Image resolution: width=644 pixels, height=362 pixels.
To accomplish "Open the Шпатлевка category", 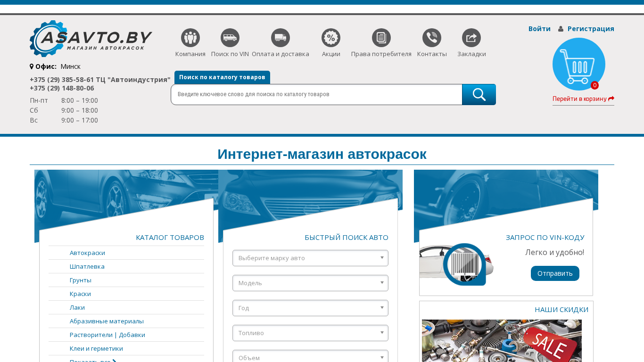I will (87, 266).
